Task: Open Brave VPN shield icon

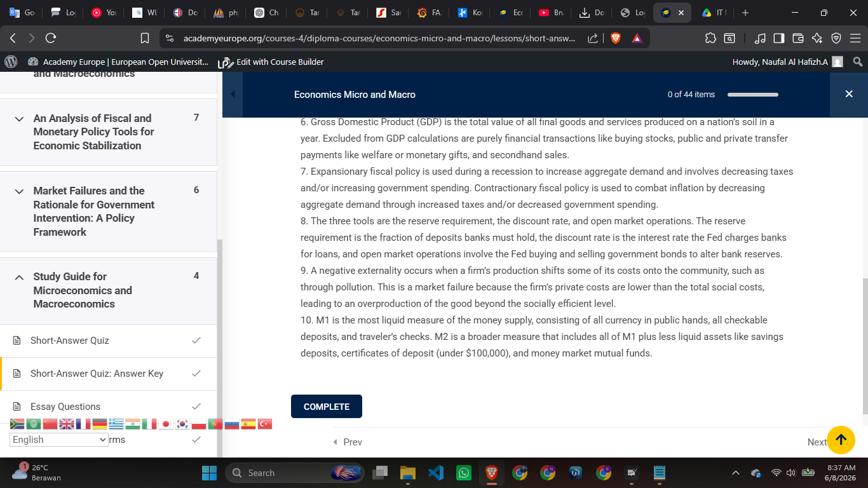Action: point(836,38)
